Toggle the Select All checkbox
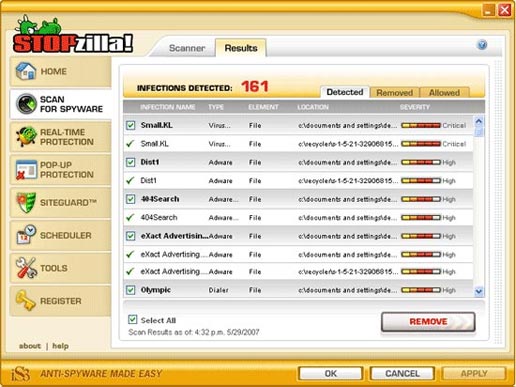 (132, 319)
